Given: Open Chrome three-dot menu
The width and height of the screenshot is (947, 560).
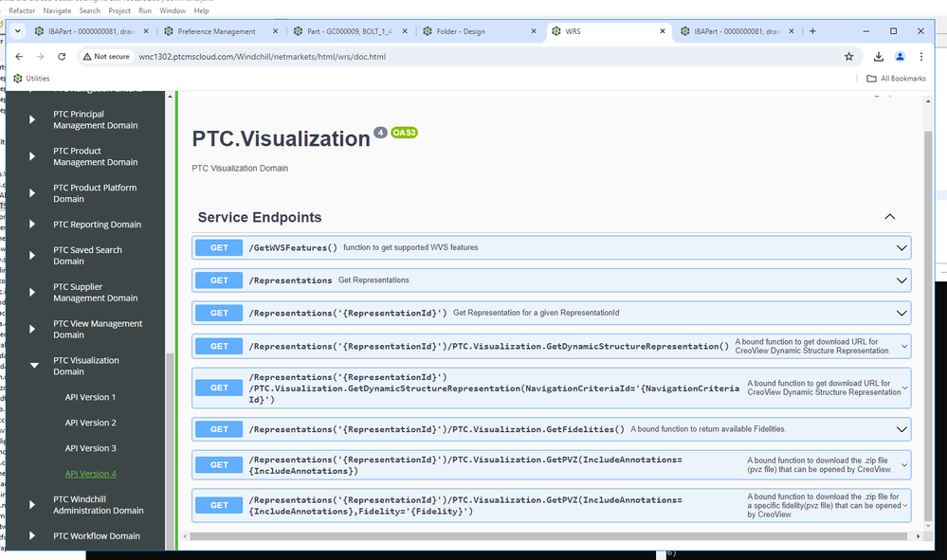Looking at the screenshot, I should tap(921, 57).
